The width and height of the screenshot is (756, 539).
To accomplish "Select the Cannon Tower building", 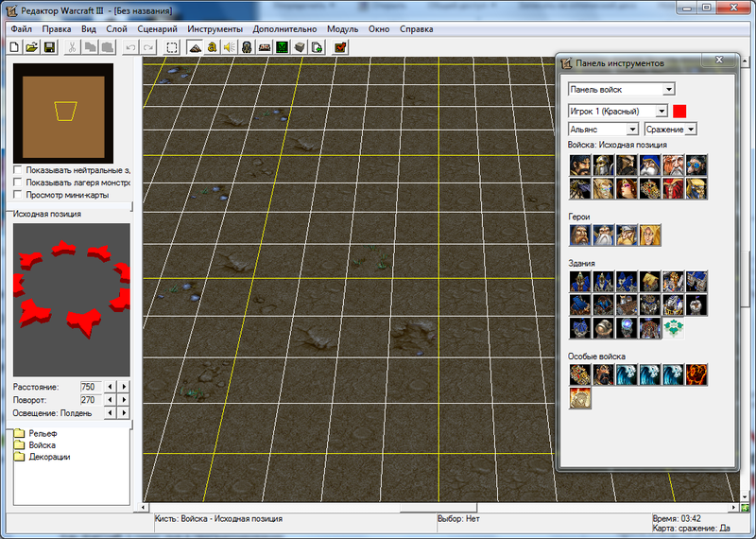I will 603,328.
